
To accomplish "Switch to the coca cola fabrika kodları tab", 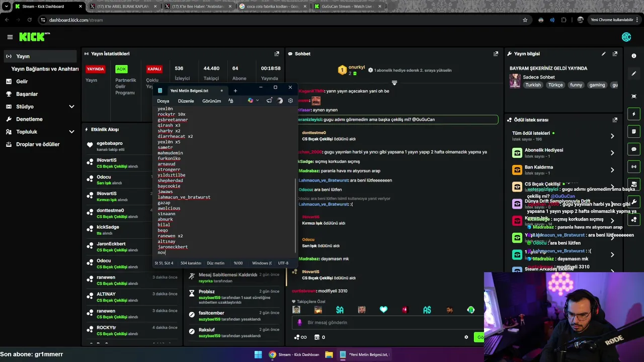I will point(273,7).
